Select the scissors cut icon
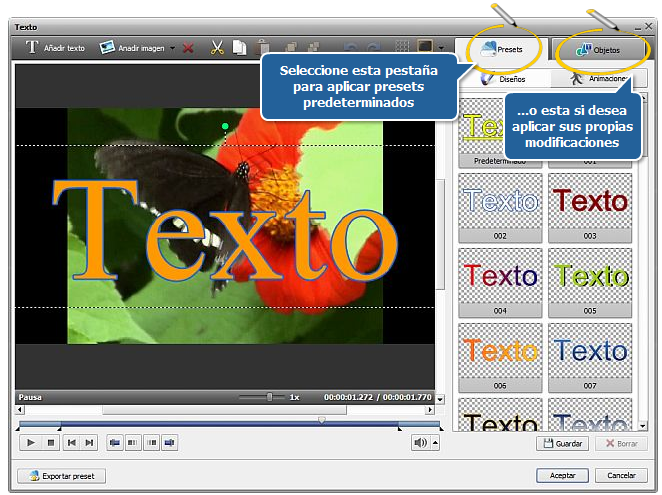662x495 pixels. (216, 47)
